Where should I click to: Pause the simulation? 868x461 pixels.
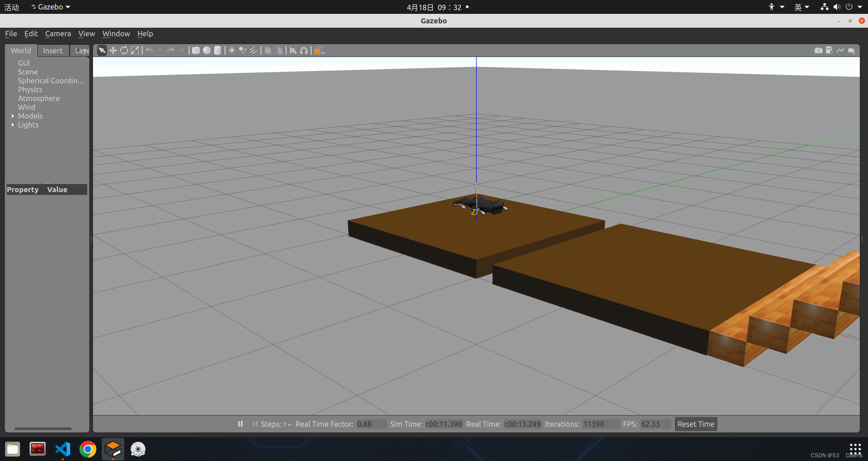coord(240,424)
